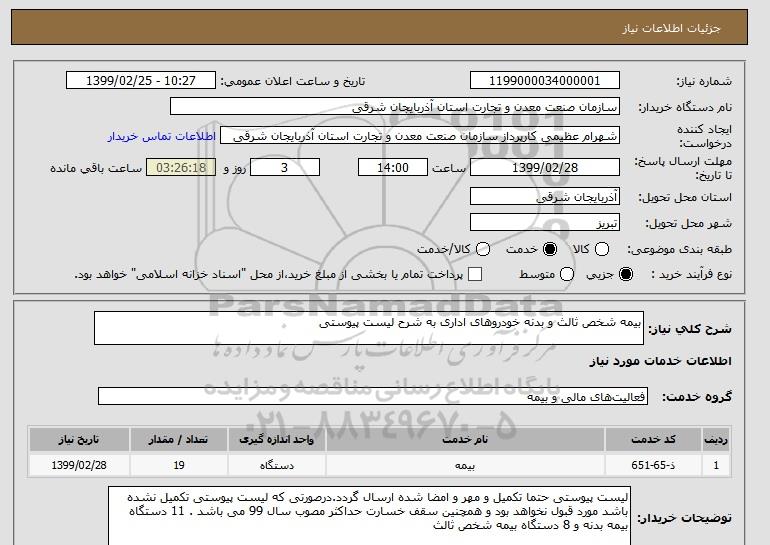Click the جزئیات اطلاعات نیاز header title
The image size is (770, 545).
coord(671,28)
